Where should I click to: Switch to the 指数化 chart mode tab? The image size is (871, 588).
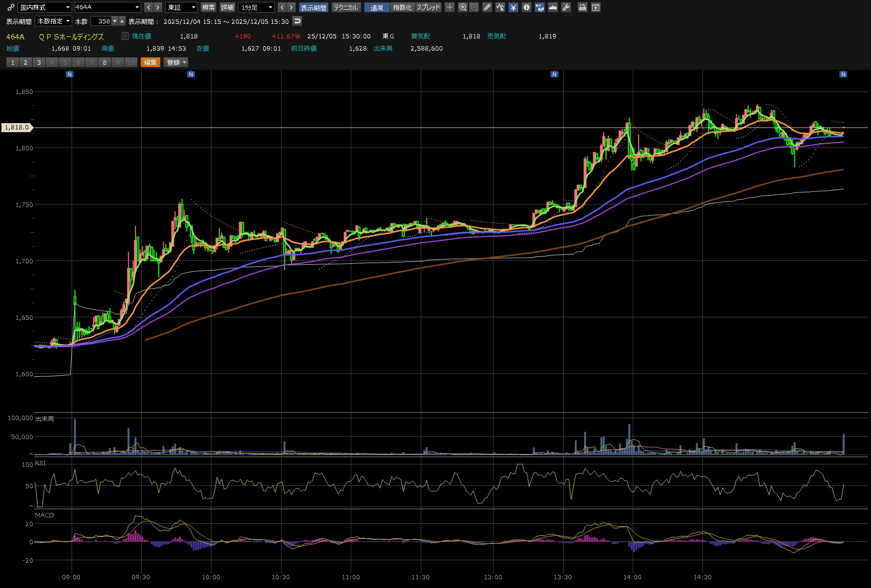[402, 7]
